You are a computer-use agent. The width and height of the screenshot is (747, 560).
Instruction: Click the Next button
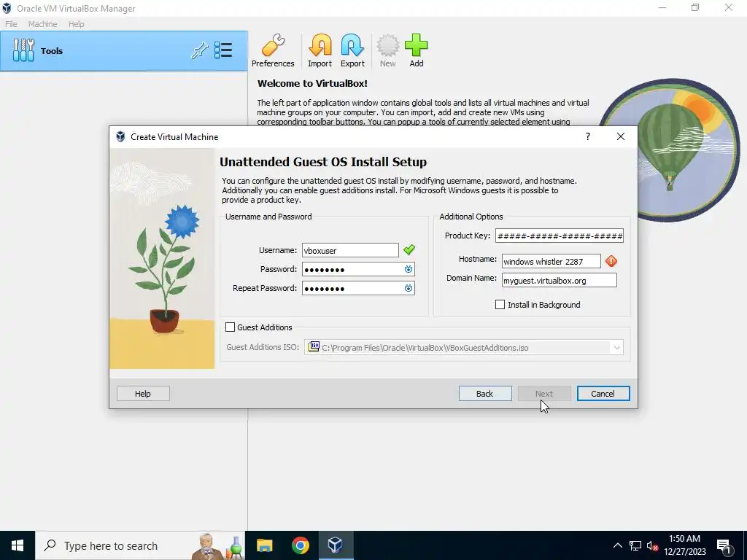pyautogui.click(x=544, y=393)
